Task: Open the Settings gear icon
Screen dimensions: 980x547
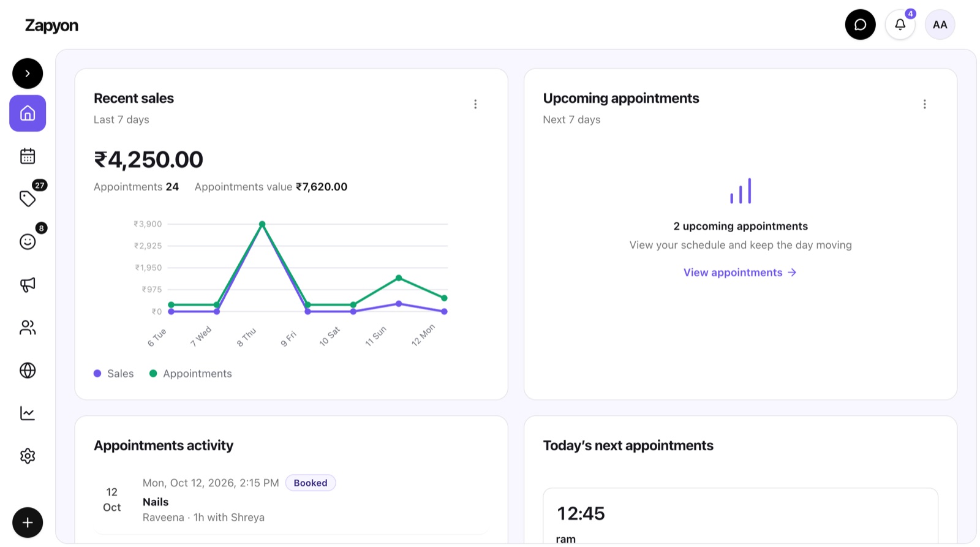Action: (x=28, y=456)
